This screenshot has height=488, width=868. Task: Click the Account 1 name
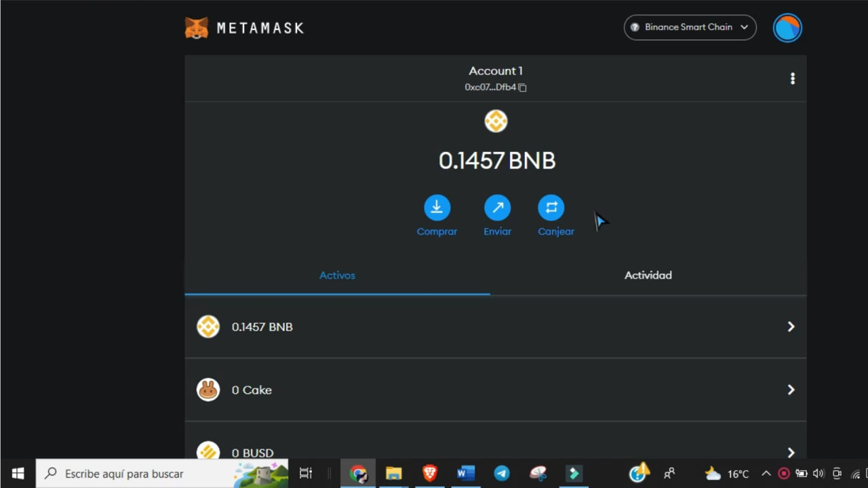click(496, 70)
